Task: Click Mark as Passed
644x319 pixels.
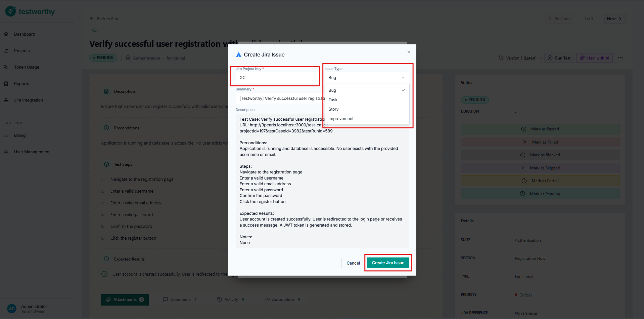Action: 540,129
